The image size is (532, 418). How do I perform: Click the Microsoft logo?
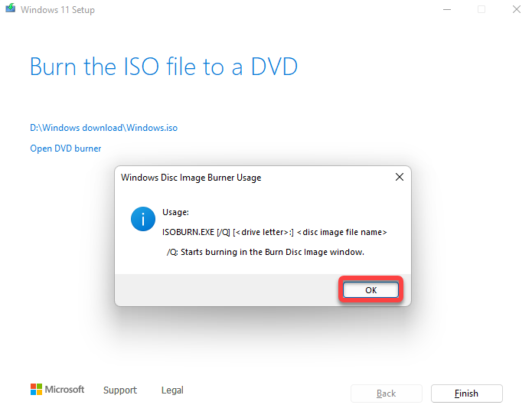[x=57, y=390]
